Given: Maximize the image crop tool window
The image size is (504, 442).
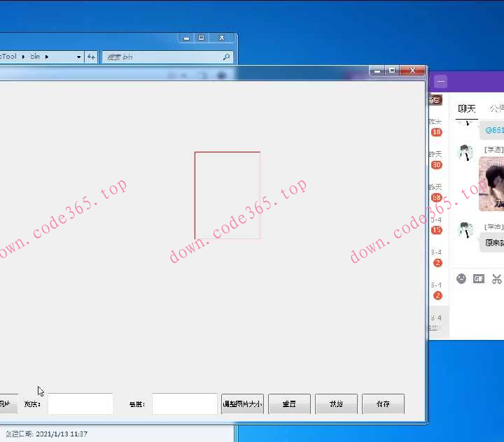Looking at the screenshot, I should click(x=392, y=71).
